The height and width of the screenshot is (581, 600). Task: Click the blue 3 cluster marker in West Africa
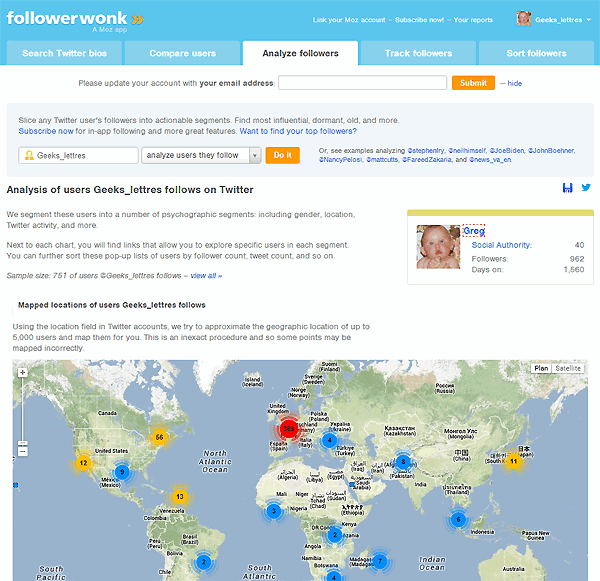tap(274, 511)
